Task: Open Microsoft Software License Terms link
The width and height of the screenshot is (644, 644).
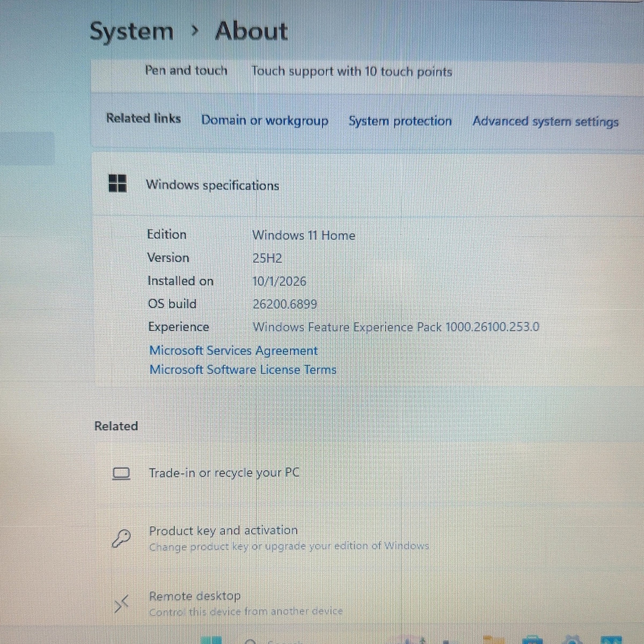Action: pyautogui.click(x=243, y=370)
